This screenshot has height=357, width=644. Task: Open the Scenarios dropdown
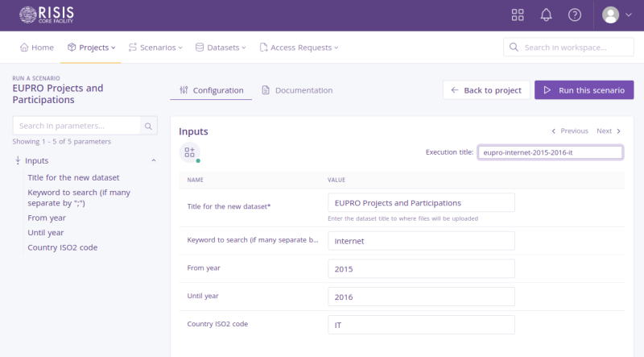pos(155,48)
